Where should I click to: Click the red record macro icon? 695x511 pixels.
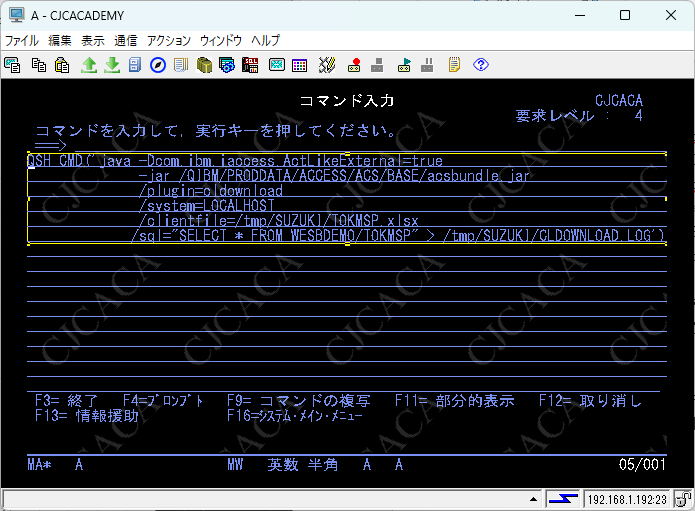354,65
